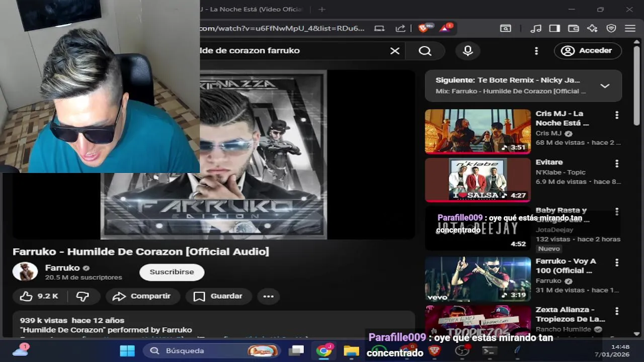Open File Explorer from the taskbar

coord(351,350)
